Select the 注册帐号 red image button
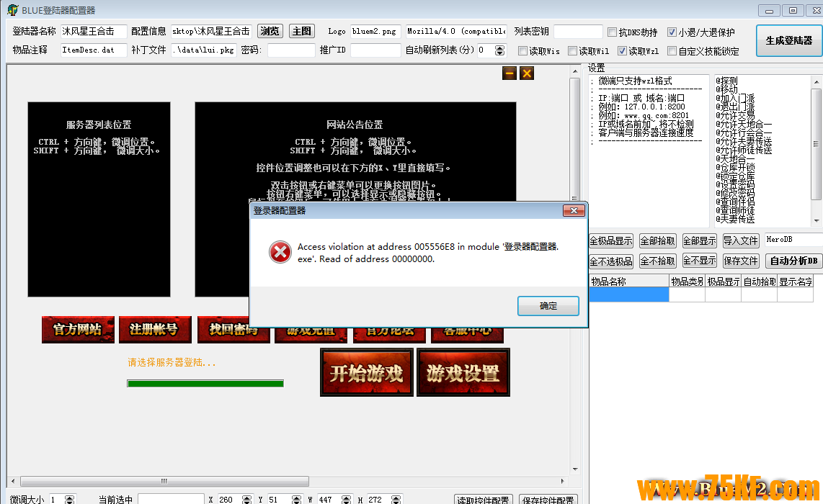This screenshot has width=823, height=504. pyautogui.click(x=155, y=329)
